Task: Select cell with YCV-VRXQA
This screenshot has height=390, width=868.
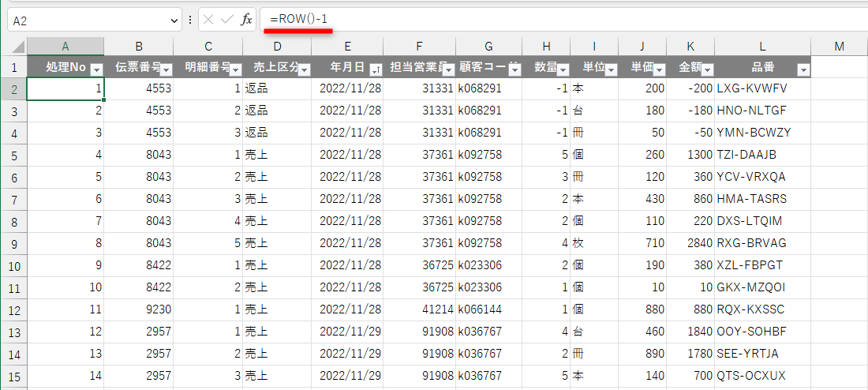Action: pos(763,178)
